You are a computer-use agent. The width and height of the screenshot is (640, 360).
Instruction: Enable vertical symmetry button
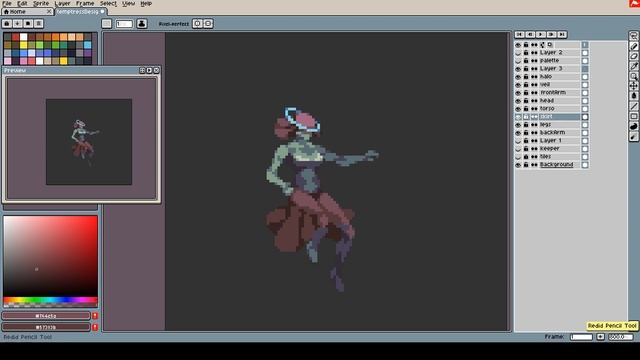[208, 24]
